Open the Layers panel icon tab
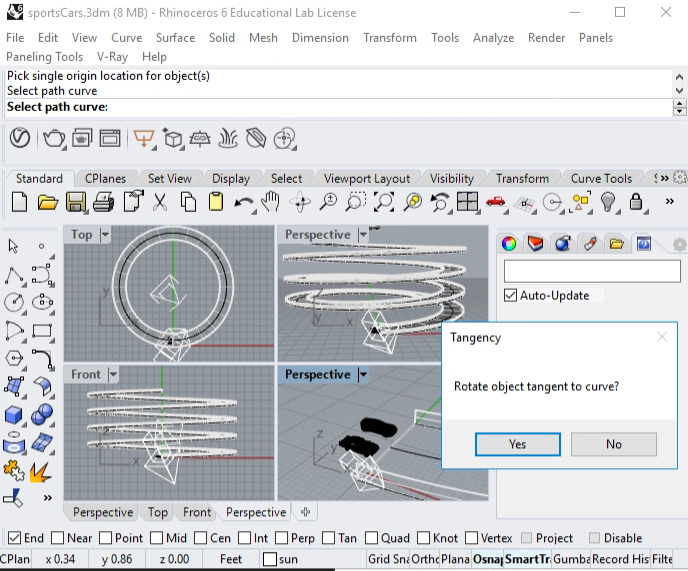688x571 pixels. (535, 244)
